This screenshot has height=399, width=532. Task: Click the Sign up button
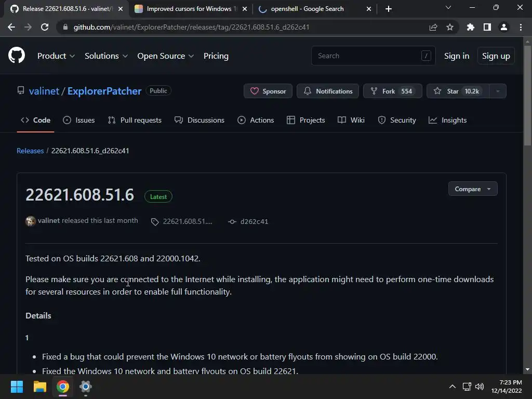496,56
